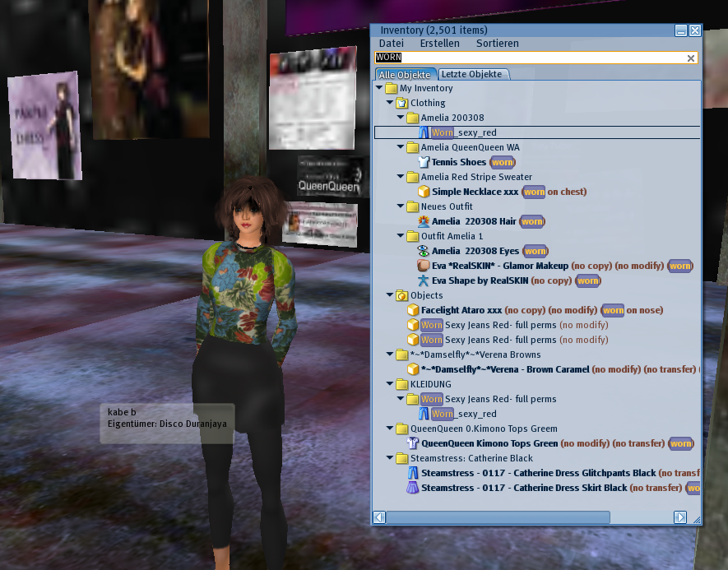Click the Amelia 200308 folder icon
728x570 pixels.
tap(413, 118)
